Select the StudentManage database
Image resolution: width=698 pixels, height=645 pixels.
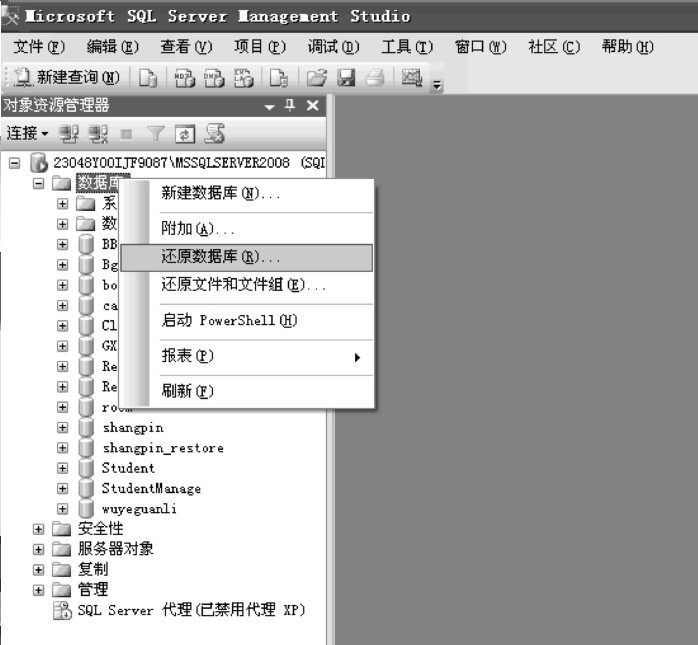pos(151,488)
